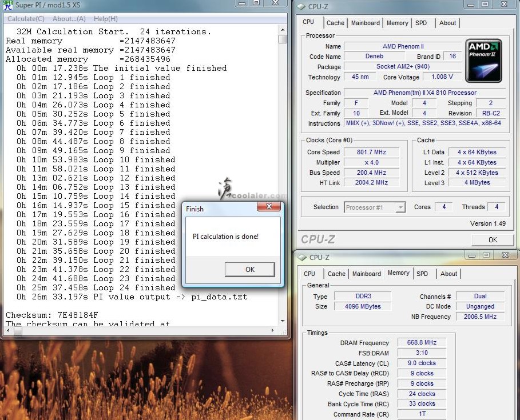Click Super PI vertical scrollbar down arrow

click(x=282, y=321)
